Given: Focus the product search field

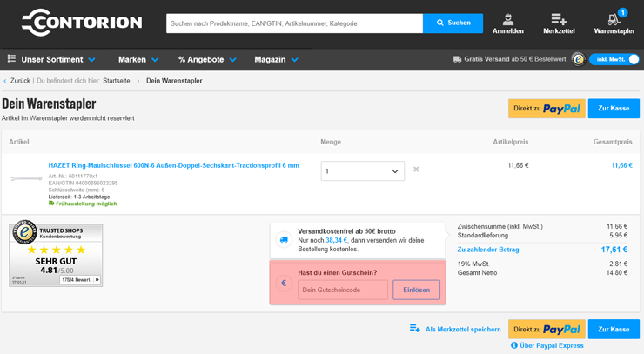Looking at the screenshot, I should [294, 23].
